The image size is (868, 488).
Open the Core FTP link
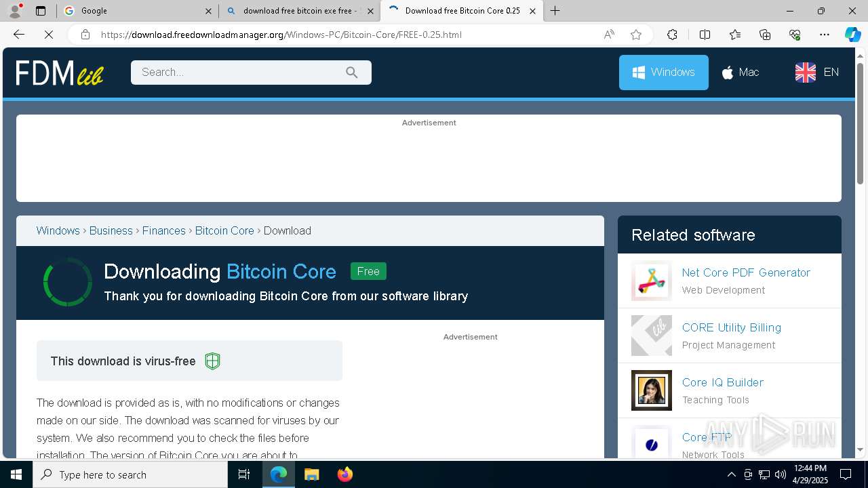pyautogui.click(x=707, y=437)
